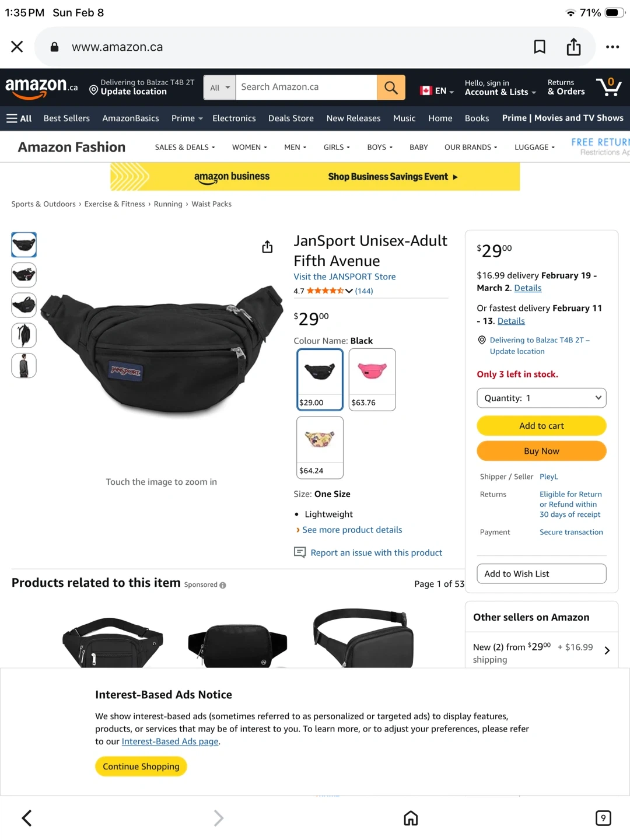Bookmark this page in browser toolbar
The image size is (630, 840).
tap(540, 47)
